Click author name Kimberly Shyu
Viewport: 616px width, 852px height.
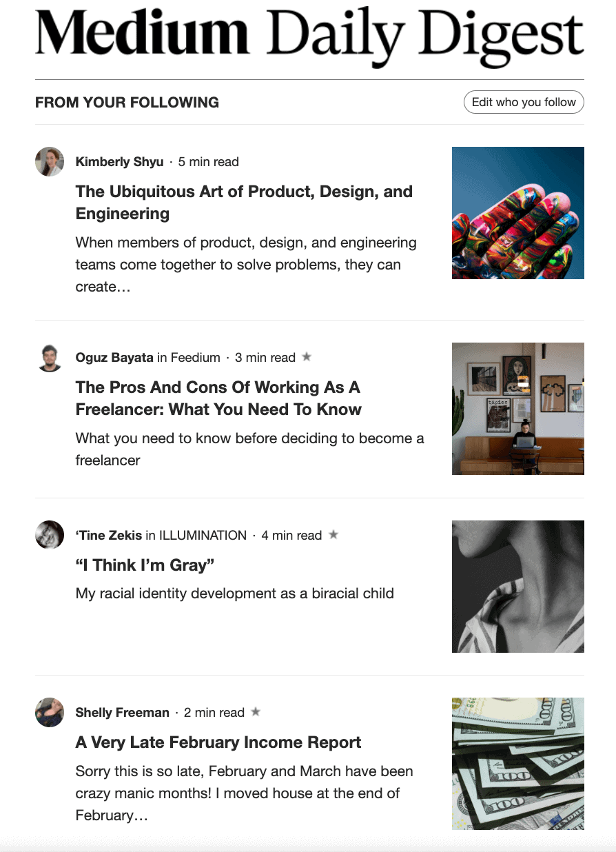tap(119, 162)
